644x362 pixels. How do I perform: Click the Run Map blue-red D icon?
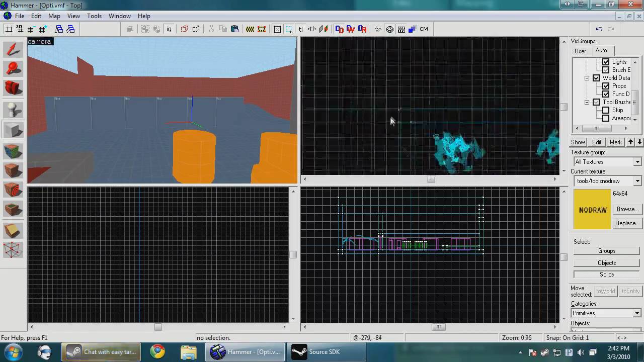pyautogui.click(x=339, y=29)
